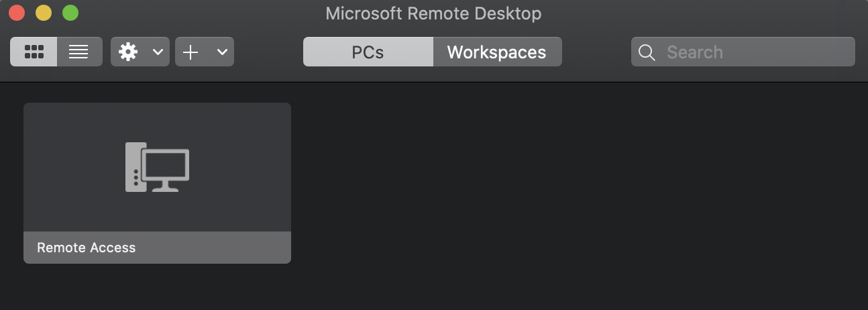Select the PCs tab
The image size is (868, 310).
pos(368,52)
